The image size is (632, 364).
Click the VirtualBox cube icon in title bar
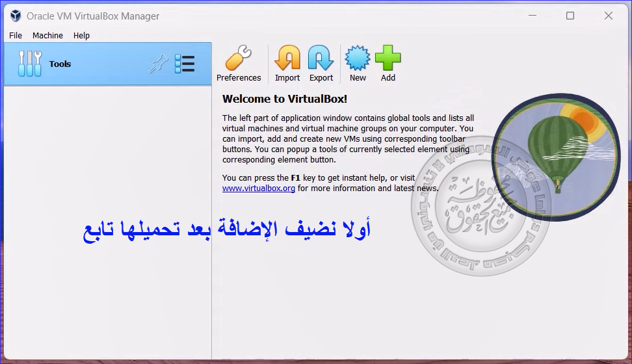pyautogui.click(x=16, y=16)
